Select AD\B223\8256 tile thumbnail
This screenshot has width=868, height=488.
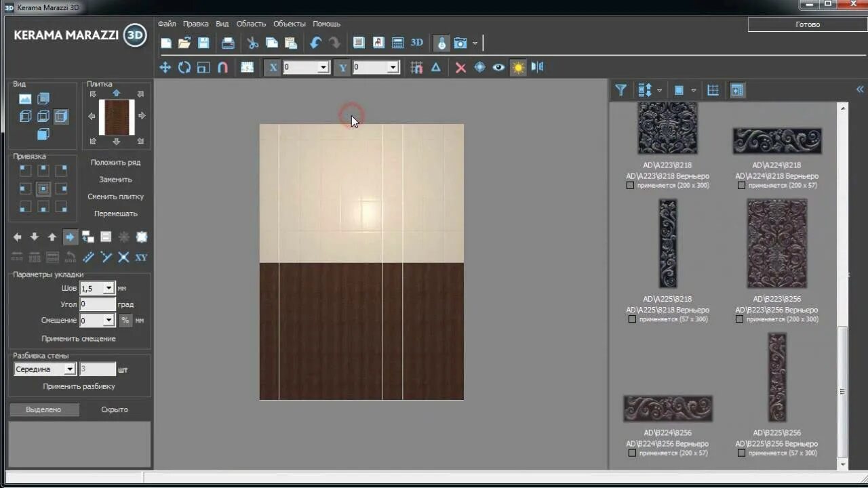(x=777, y=243)
